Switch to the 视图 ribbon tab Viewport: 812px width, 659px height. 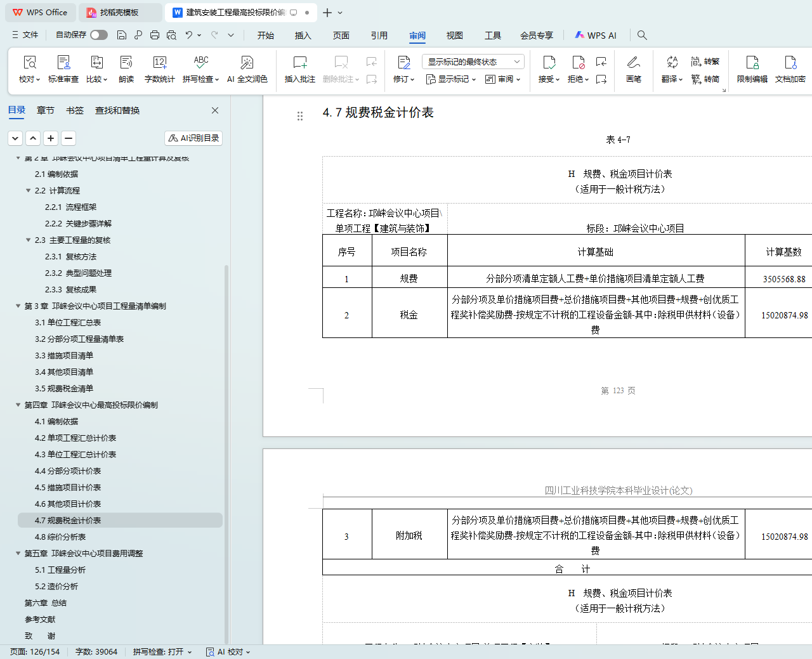click(x=454, y=36)
